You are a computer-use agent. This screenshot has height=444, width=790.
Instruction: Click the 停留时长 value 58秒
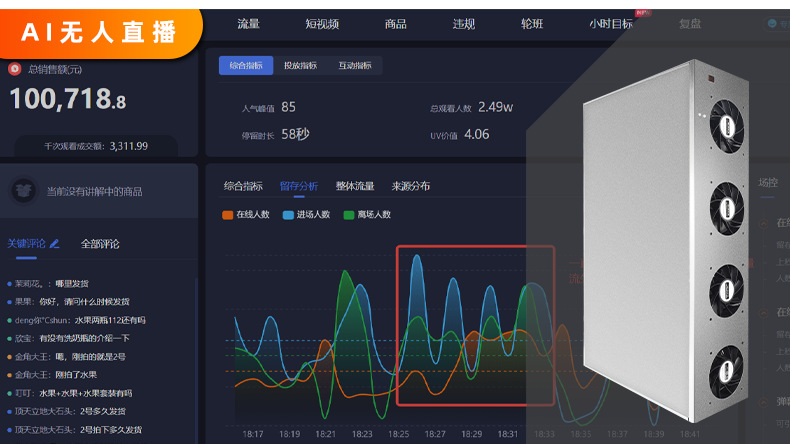[295, 135]
